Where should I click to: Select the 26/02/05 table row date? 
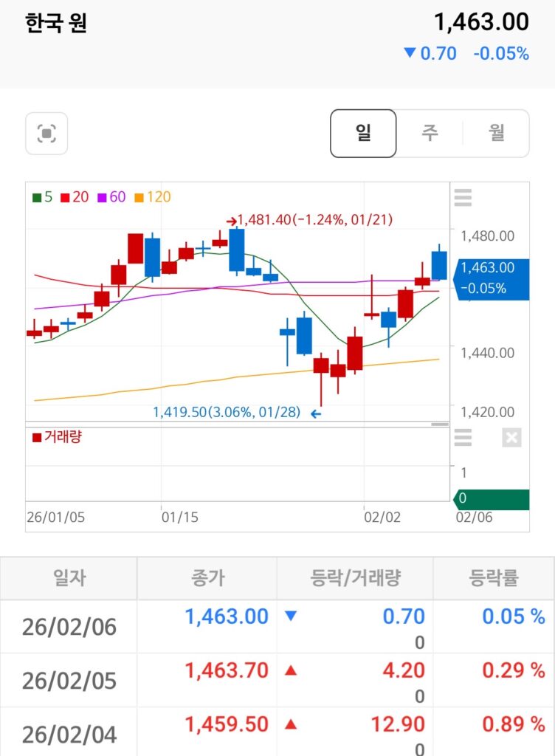(x=69, y=680)
